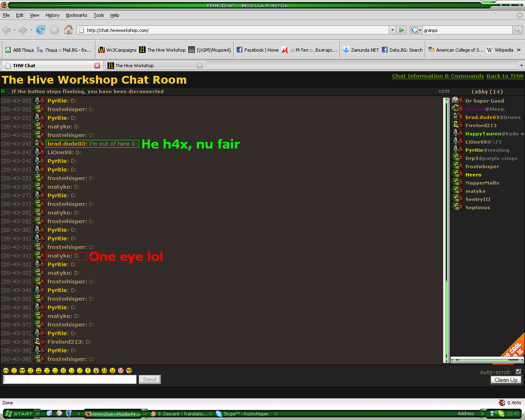Screen dimensions: 525x420
Task: Click the URL address bar
Action: [233, 30]
